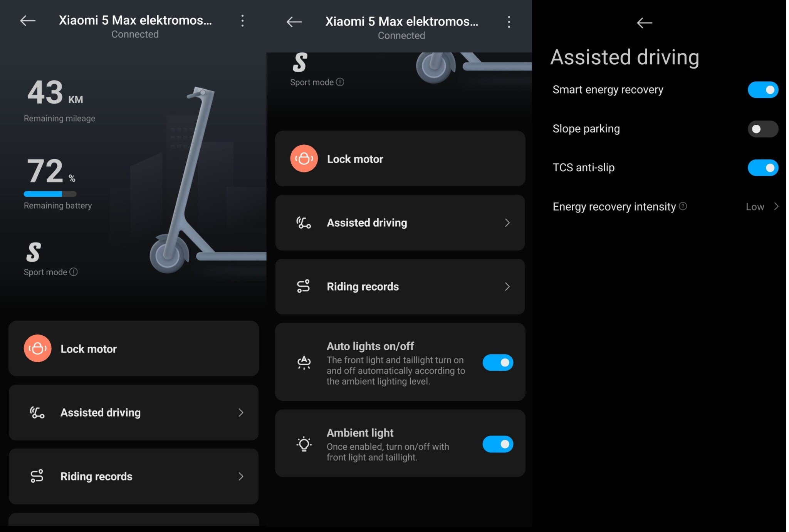Tap Sport mode info icon on middle screen
The width and height of the screenshot is (789, 532).
tap(340, 82)
